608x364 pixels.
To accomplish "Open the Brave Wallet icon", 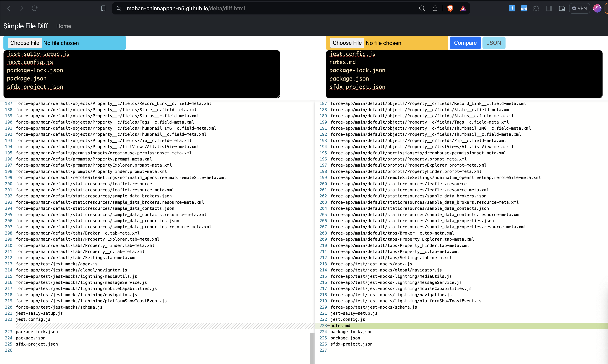I will coord(562,8).
